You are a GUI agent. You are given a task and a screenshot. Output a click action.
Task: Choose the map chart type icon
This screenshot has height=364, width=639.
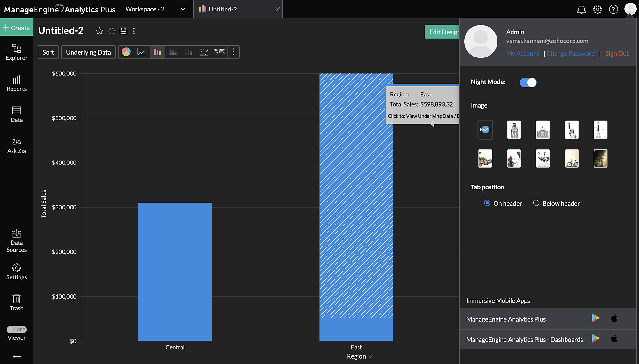coord(219,52)
